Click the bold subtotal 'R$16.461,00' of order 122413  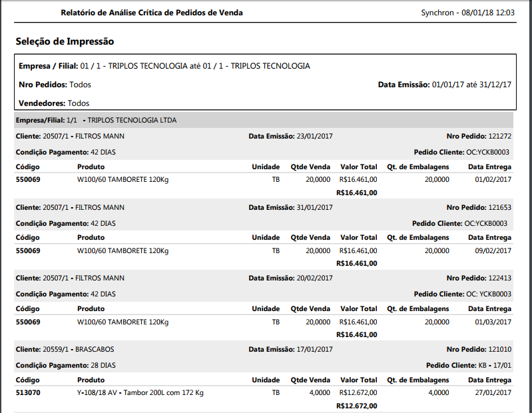(357, 334)
